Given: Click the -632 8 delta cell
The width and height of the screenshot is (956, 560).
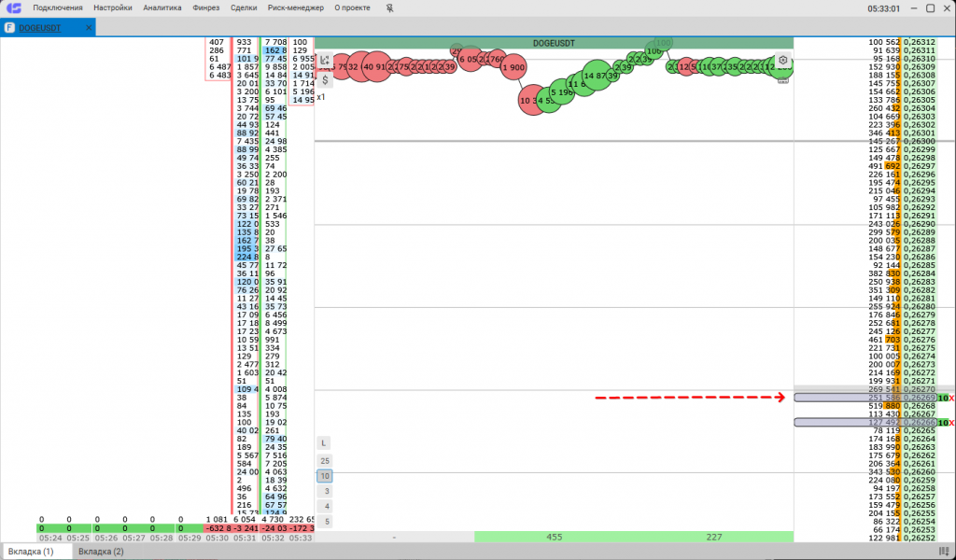Looking at the screenshot, I should coord(218,528).
